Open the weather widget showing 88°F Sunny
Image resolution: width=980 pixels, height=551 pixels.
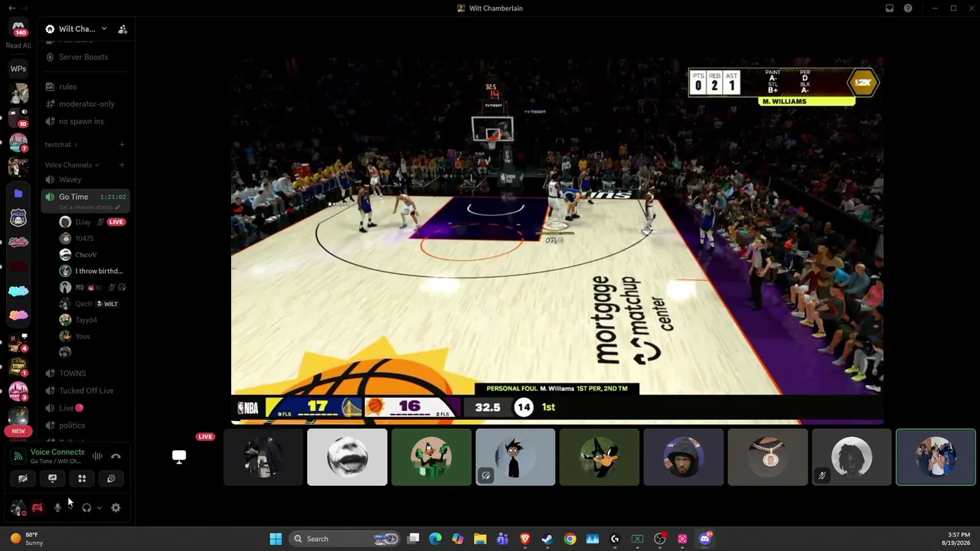[26, 539]
